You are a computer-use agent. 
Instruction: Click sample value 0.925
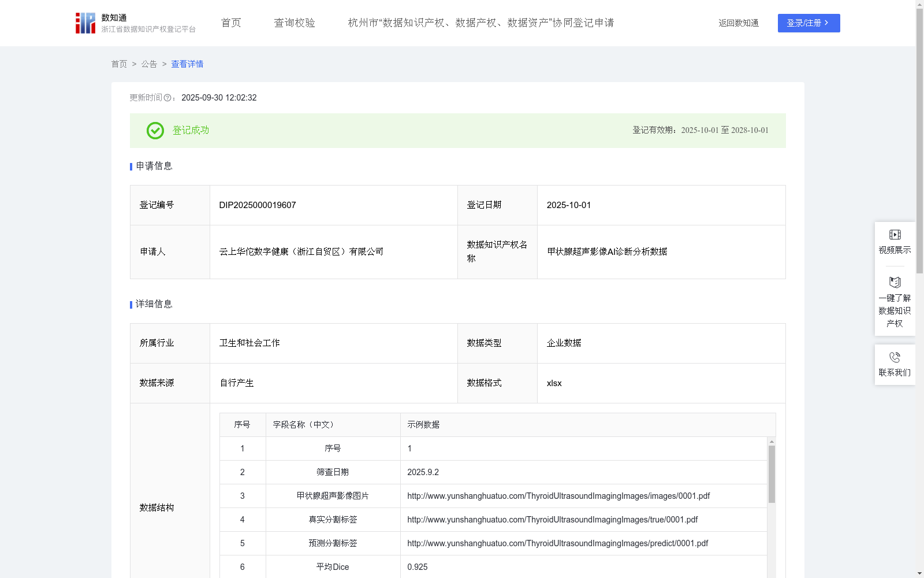pos(418,567)
